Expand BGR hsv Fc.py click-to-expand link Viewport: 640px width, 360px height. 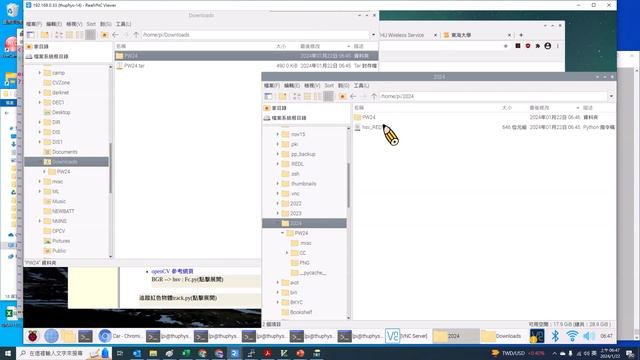pyautogui.click(x=187, y=280)
